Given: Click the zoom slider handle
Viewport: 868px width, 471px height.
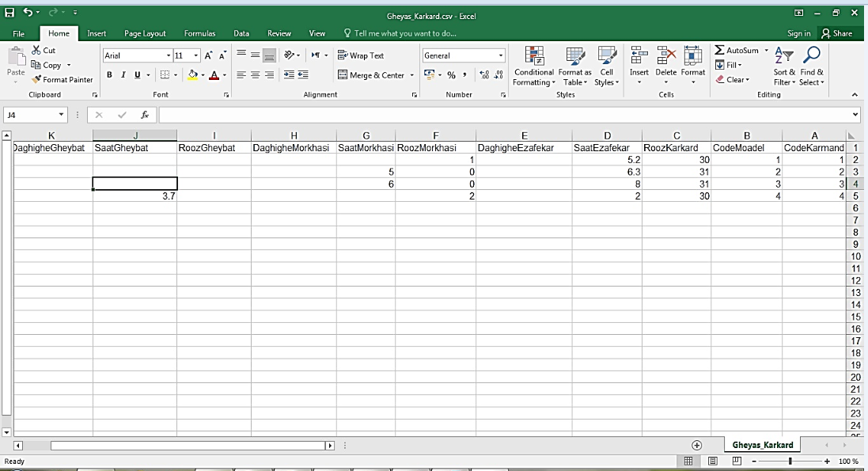Looking at the screenshot, I should tap(790, 461).
